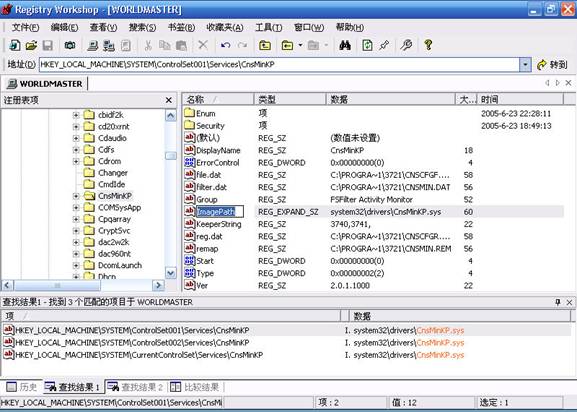This screenshot has width=577, height=412.
Task: Open the 文件(F) menu
Action: click(25, 27)
